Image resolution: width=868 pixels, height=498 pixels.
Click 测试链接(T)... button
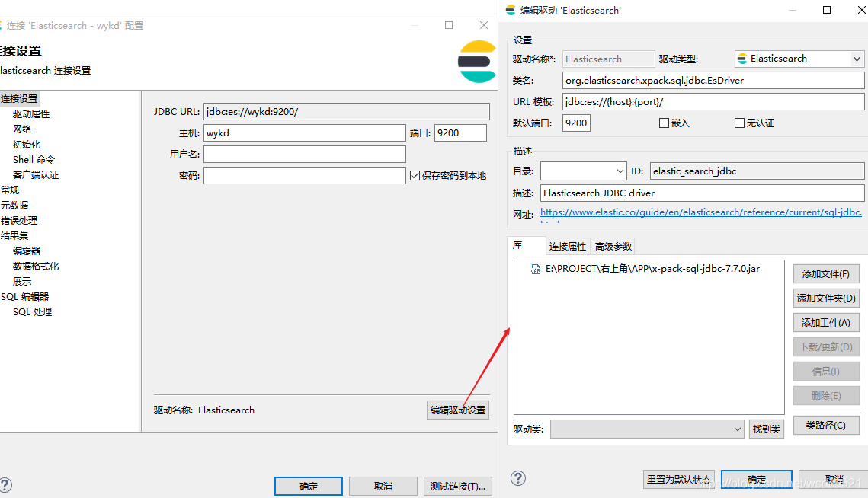(x=458, y=487)
